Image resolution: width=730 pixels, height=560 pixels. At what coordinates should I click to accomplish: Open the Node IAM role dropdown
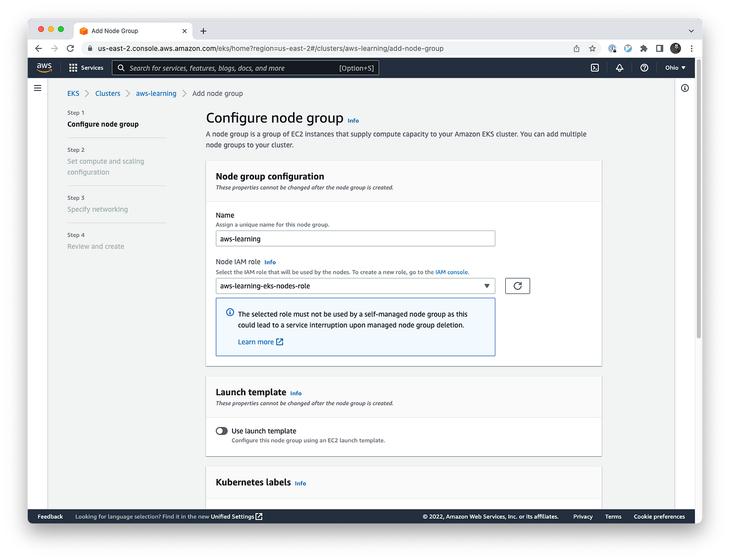[356, 286]
